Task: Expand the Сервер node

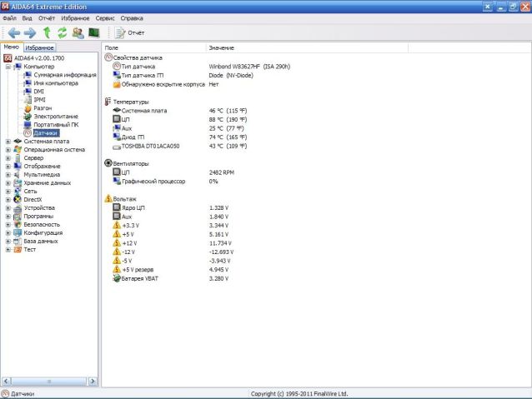Action: [x=8, y=158]
